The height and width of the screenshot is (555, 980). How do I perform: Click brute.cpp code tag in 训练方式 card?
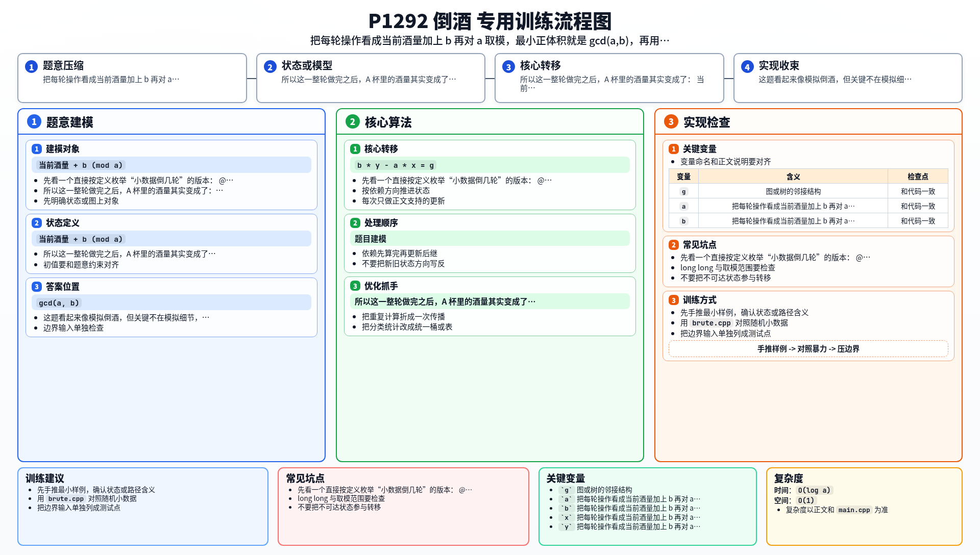tap(711, 323)
